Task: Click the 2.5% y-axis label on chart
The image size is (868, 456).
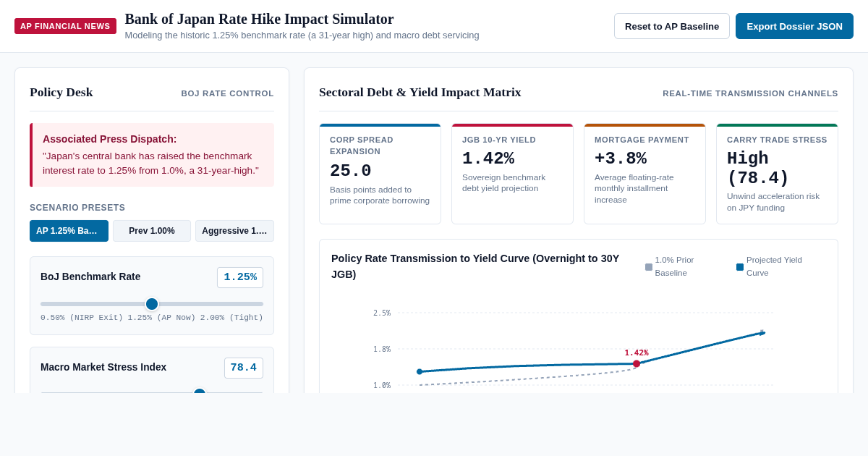Action: (382, 313)
